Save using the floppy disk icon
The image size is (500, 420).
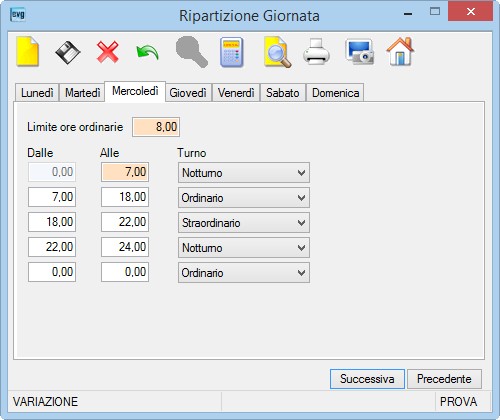[68, 52]
